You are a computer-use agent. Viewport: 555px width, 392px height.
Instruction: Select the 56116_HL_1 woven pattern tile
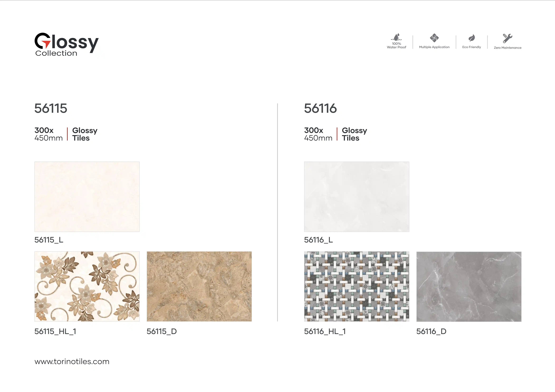[x=357, y=286]
